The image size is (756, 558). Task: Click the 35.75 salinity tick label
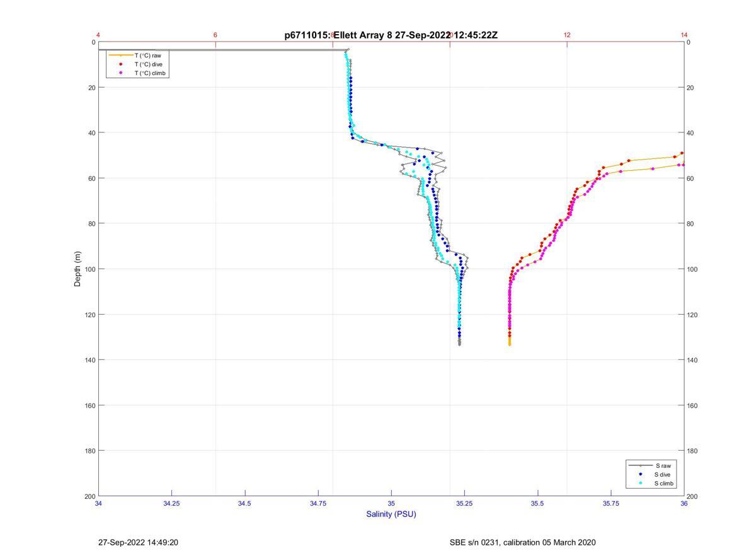(x=610, y=503)
